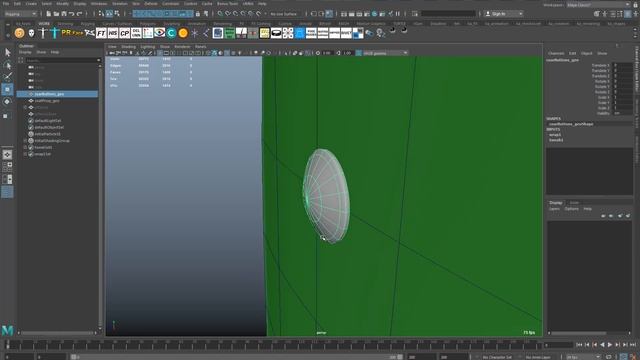The height and width of the screenshot is (360, 640).
Task: Click the orange number 5 shelf icon
Action: [19, 33]
